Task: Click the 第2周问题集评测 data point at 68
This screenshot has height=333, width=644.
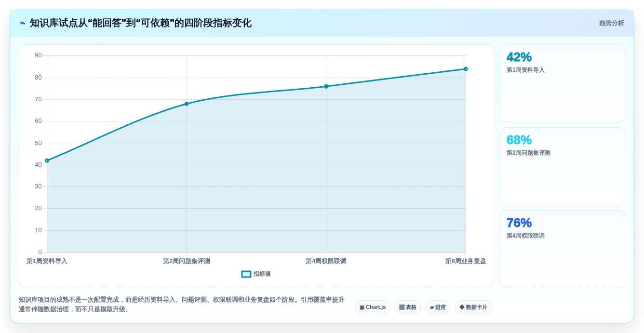Action: (x=187, y=104)
